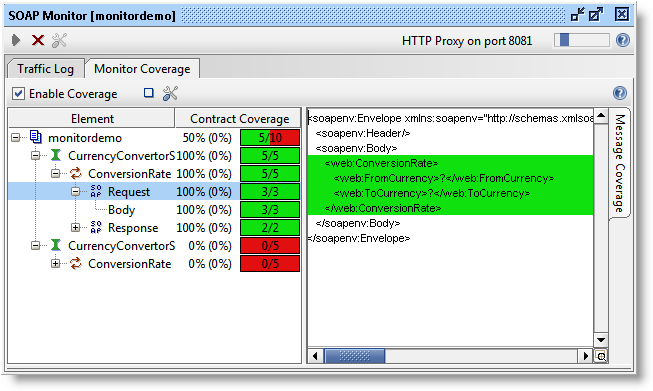Toggle the Enable Coverage checkbox

coord(18,94)
